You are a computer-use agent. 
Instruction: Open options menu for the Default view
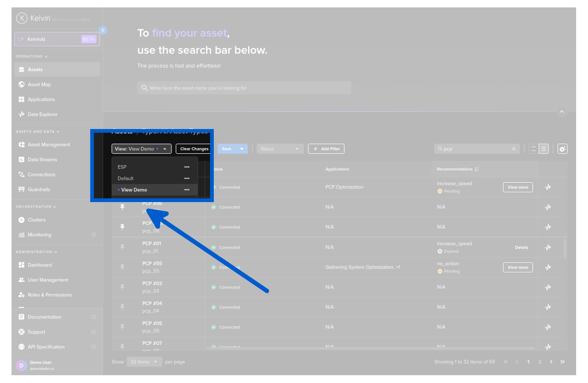pyautogui.click(x=187, y=179)
